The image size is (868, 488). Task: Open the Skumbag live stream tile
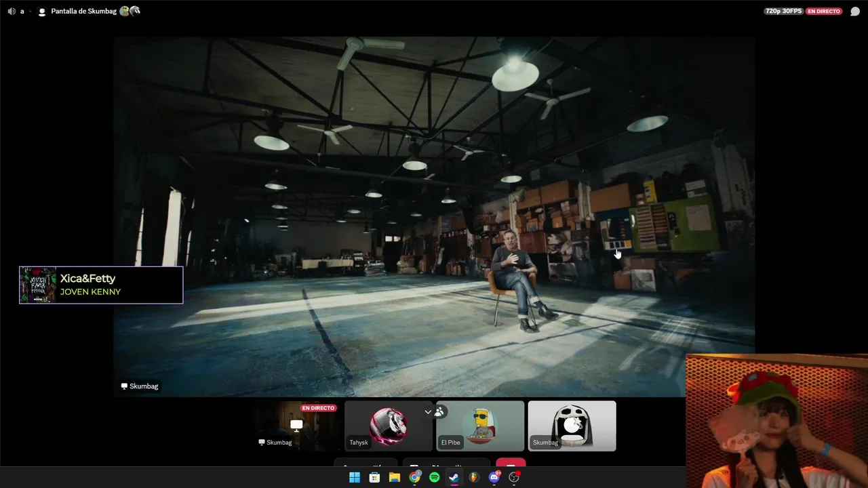pos(297,426)
